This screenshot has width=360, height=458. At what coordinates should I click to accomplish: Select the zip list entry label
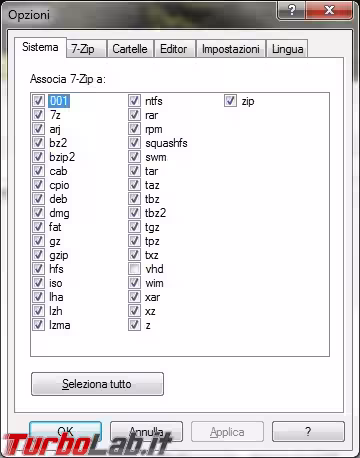(248, 101)
